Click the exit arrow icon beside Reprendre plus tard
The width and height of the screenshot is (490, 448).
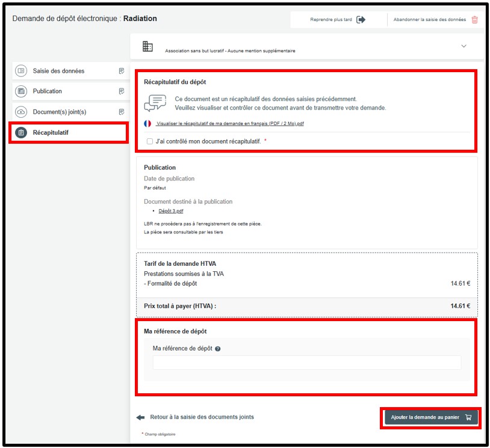[361, 19]
